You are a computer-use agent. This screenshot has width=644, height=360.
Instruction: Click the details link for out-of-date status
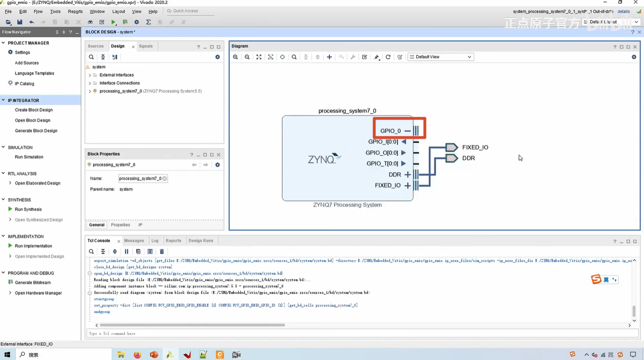624,11
